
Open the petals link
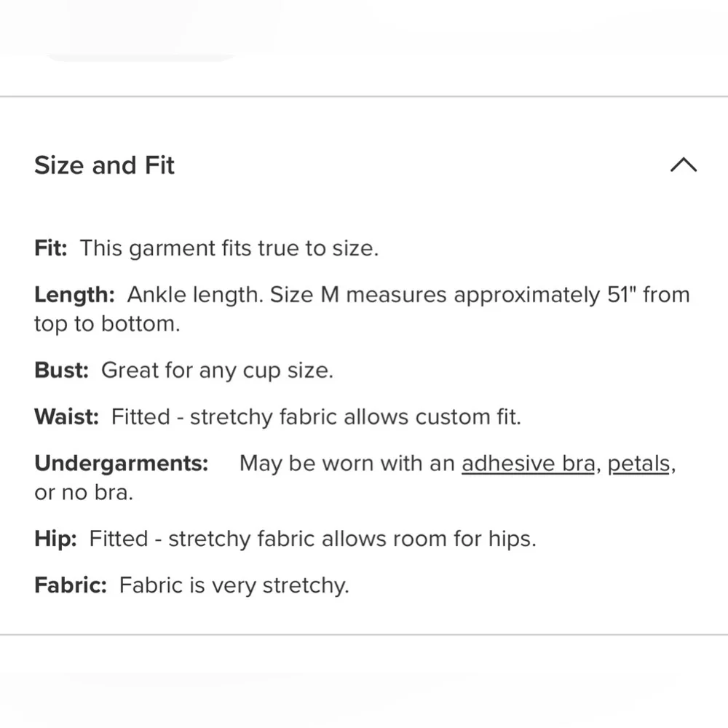coord(638,464)
